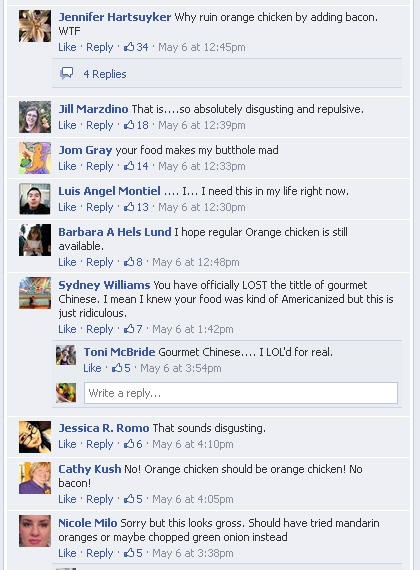Open Luis Angel Montiel's profile link
Screen dimensions: 420x570
point(109,191)
